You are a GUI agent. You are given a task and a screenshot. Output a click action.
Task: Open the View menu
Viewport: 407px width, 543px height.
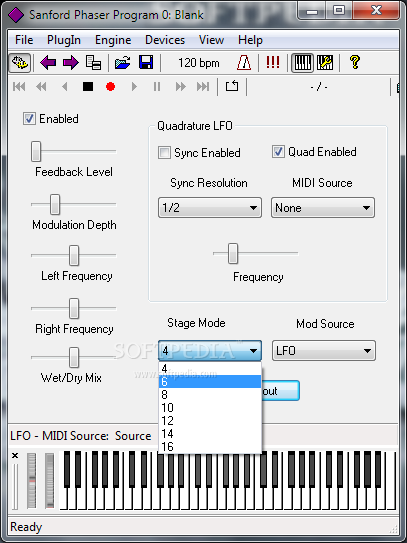[x=211, y=40]
